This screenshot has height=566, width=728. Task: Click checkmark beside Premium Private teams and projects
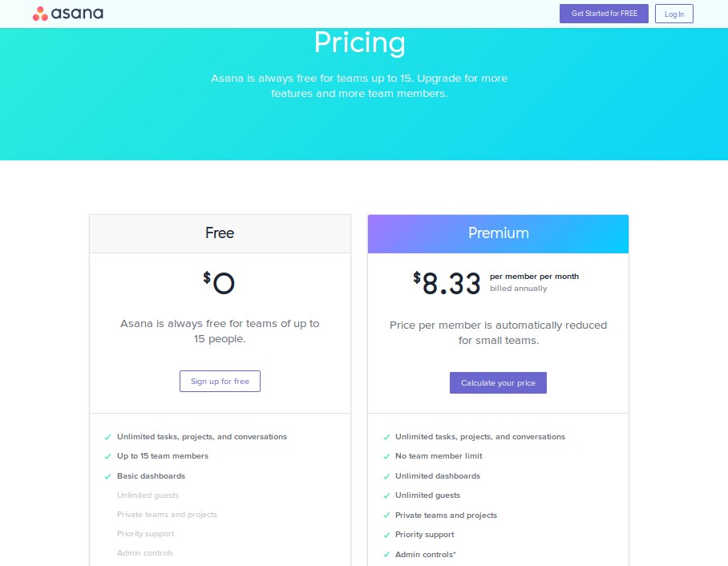click(386, 515)
